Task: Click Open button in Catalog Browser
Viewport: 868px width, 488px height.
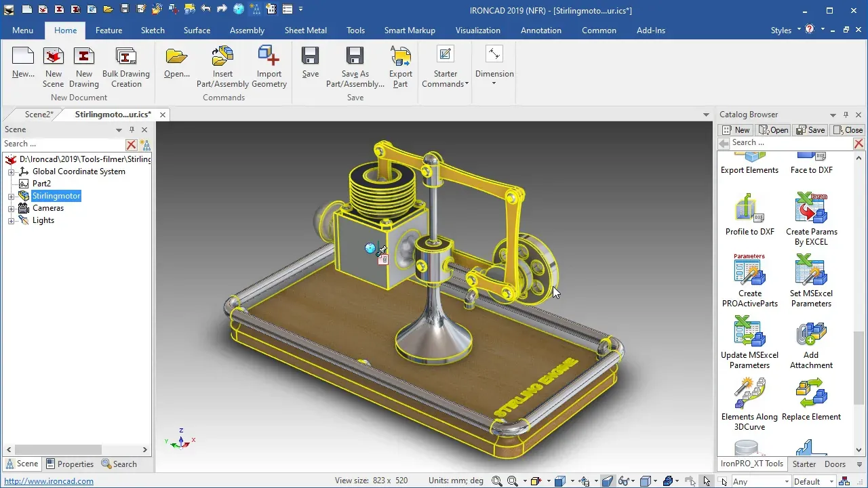Action: pos(774,130)
